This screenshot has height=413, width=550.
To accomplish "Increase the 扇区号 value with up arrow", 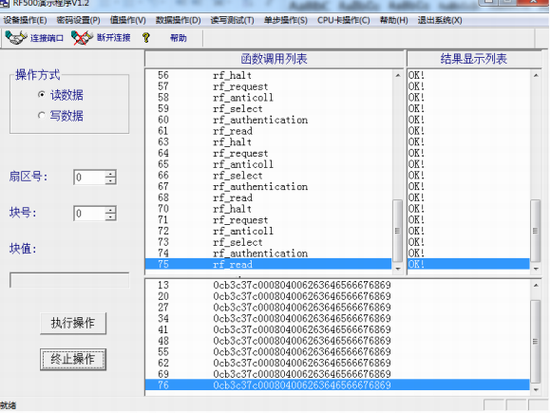I will [x=110, y=174].
